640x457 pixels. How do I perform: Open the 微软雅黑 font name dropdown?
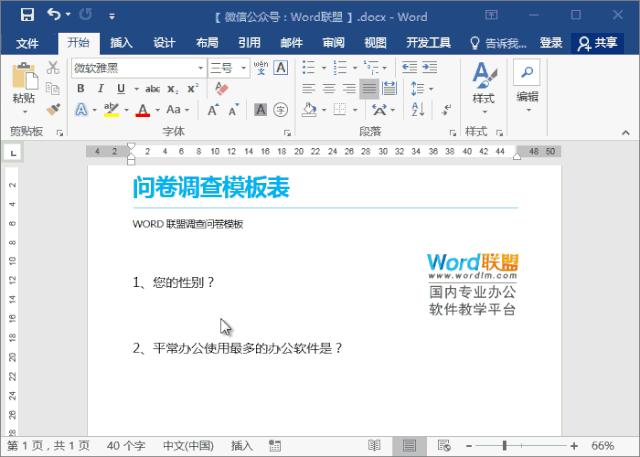pos(200,68)
